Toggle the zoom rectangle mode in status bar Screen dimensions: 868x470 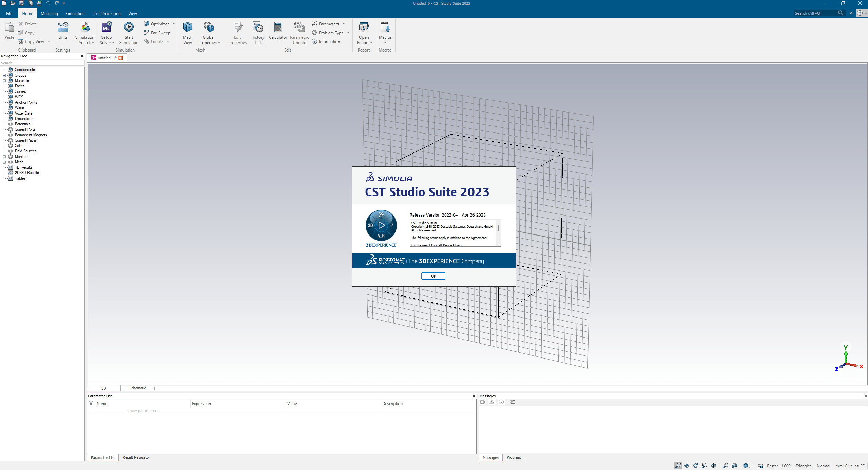[x=678, y=466]
